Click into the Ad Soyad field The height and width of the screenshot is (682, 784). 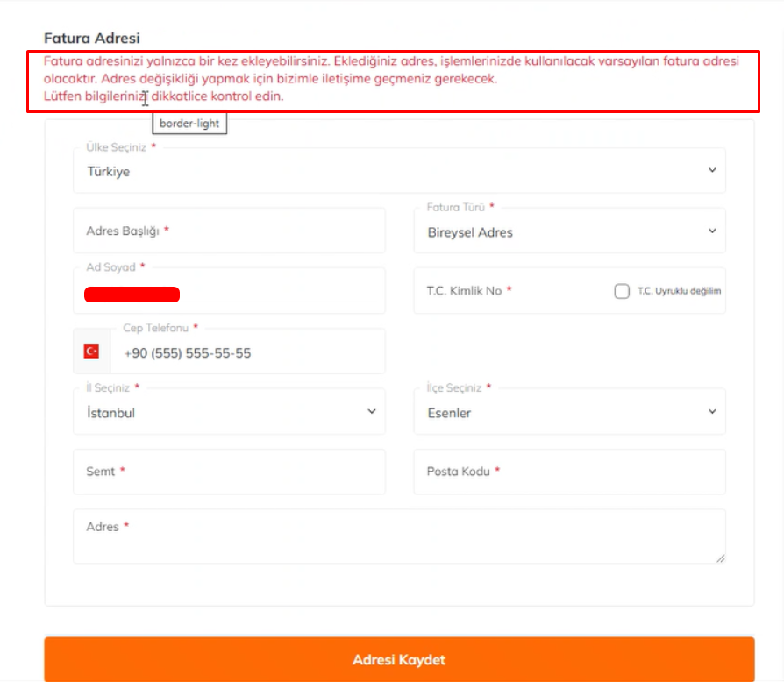229,291
